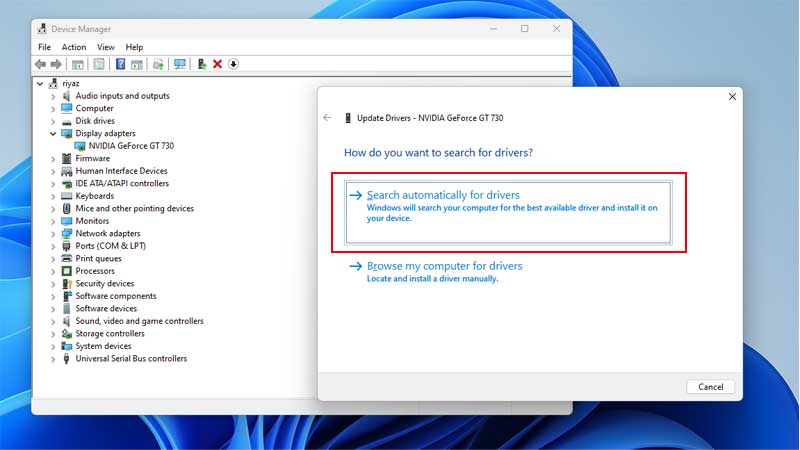This screenshot has height=450, width=800.
Task: Select "Universal Serial Bus controllers" row
Action: tap(131, 359)
